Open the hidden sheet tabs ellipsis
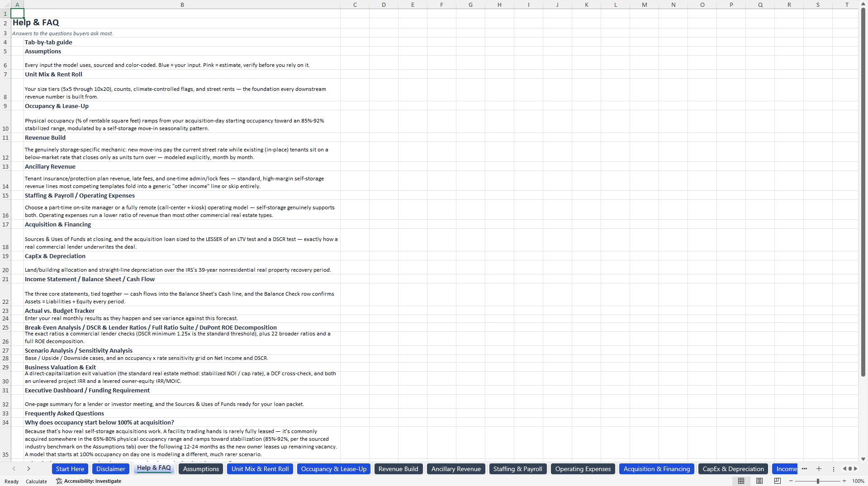Image resolution: width=868 pixels, height=486 pixels. pyautogui.click(x=804, y=469)
